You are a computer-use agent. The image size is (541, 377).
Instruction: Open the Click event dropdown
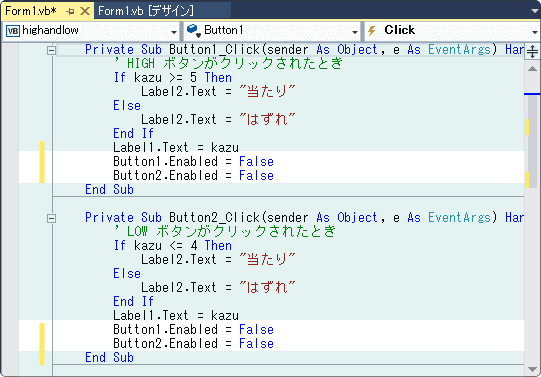[535, 32]
